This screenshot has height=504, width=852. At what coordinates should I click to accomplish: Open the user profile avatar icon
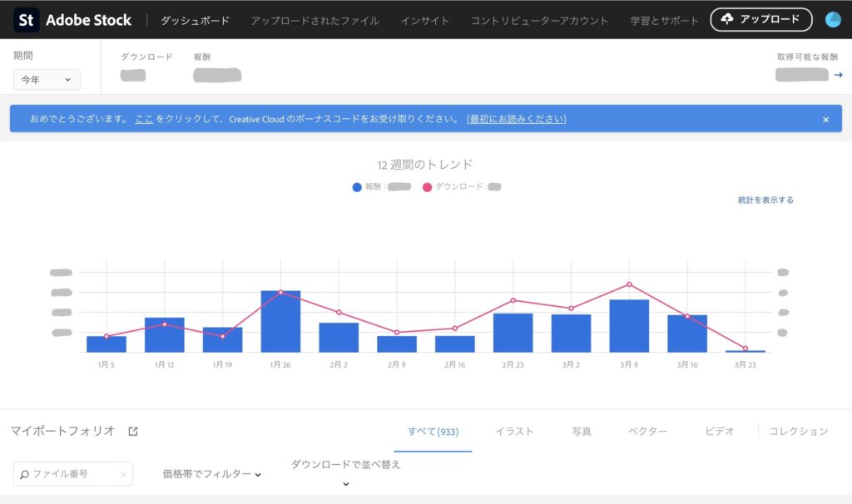point(833,20)
